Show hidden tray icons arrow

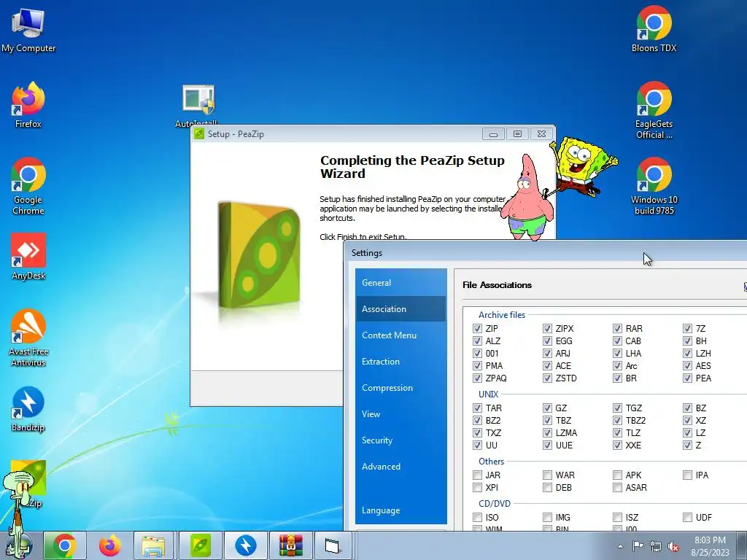click(x=620, y=546)
